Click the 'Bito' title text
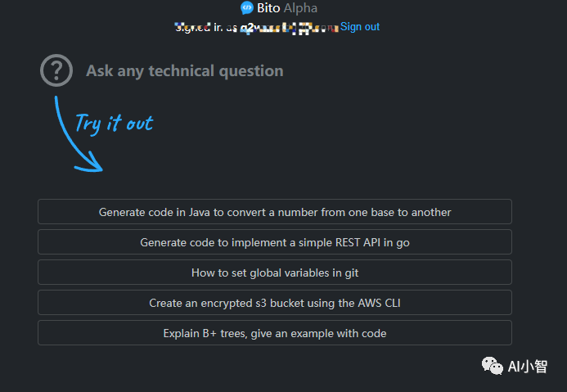The image size is (567, 392). [269, 8]
